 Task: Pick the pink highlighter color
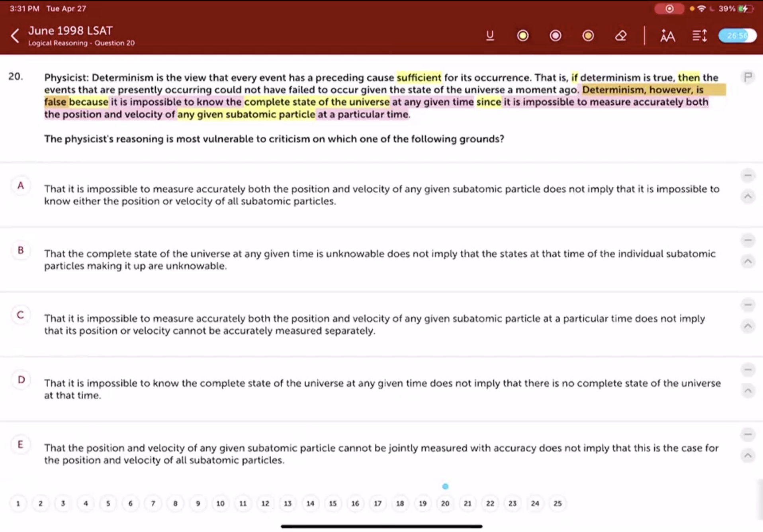(x=555, y=36)
